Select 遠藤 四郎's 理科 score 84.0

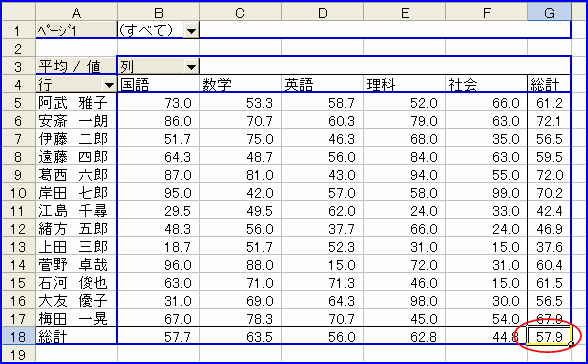pyautogui.click(x=405, y=157)
